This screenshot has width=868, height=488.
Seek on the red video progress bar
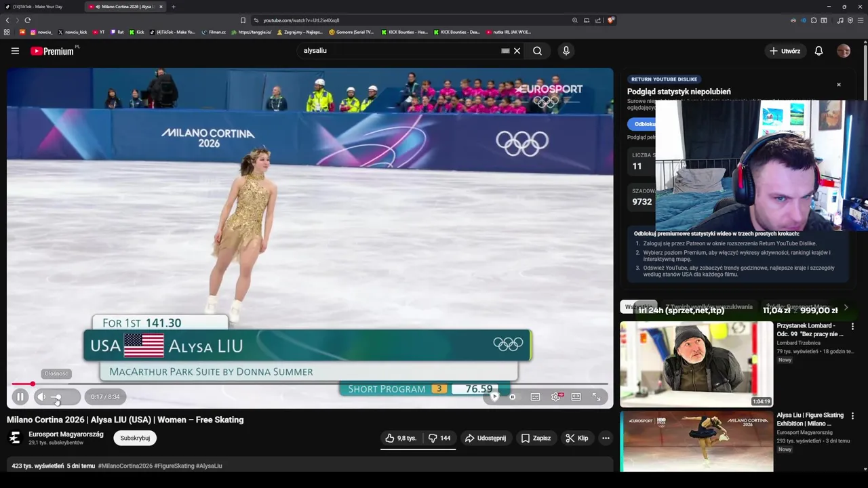point(310,384)
